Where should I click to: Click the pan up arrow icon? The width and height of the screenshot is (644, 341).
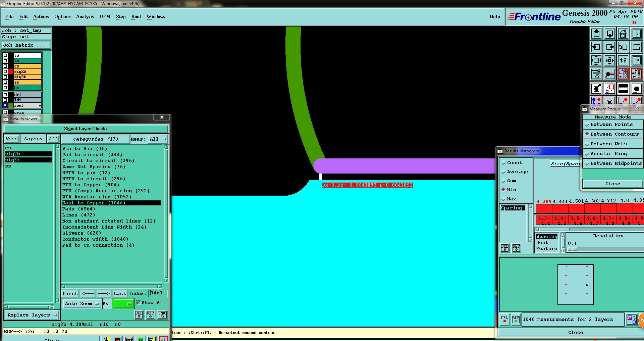click(596, 34)
